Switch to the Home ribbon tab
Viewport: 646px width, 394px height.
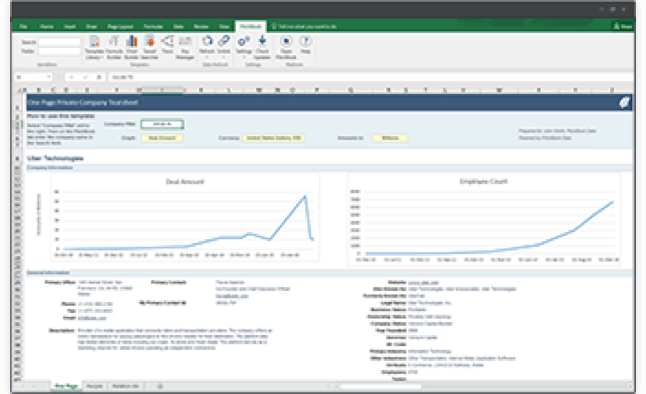coord(47,26)
